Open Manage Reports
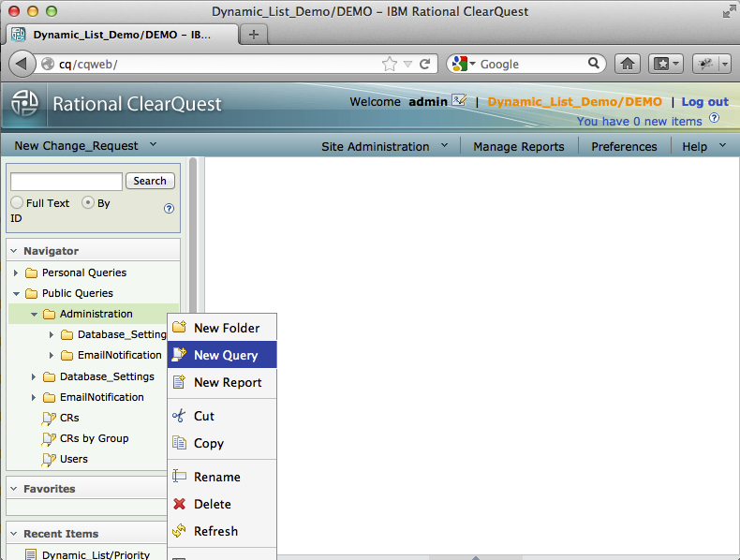The height and width of the screenshot is (560, 740). tap(519, 147)
